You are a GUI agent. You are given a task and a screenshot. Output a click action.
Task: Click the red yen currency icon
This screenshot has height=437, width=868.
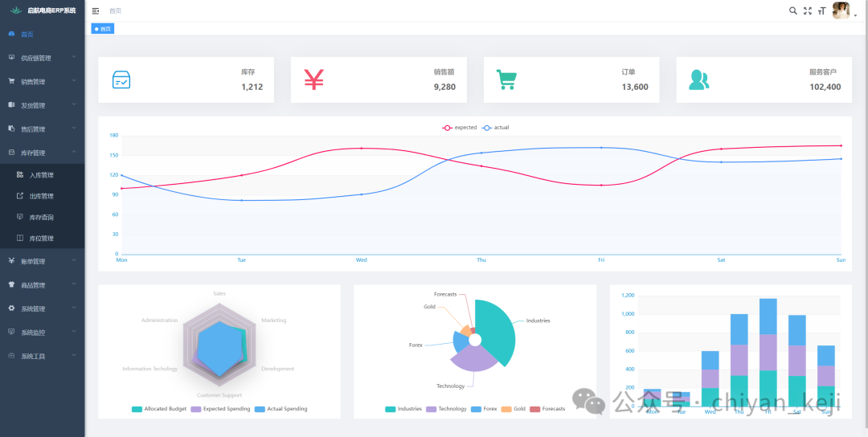pyautogui.click(x=314, y=80)
